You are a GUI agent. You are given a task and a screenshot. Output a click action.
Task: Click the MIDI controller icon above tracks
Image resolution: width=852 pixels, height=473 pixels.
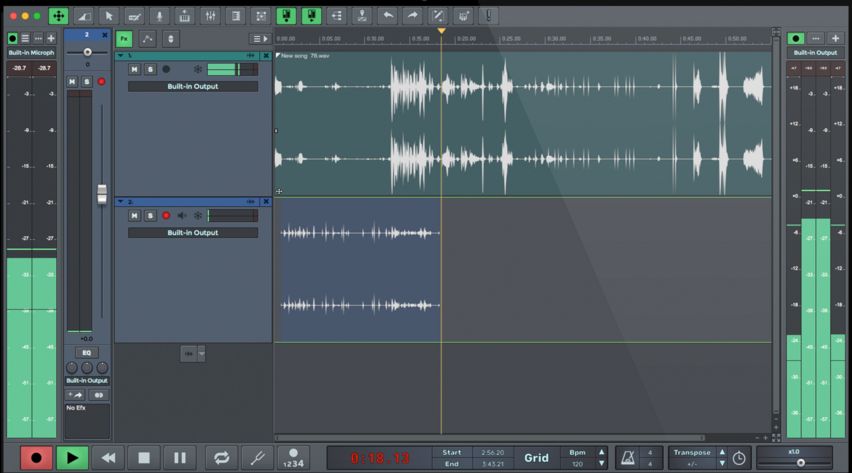171,39
